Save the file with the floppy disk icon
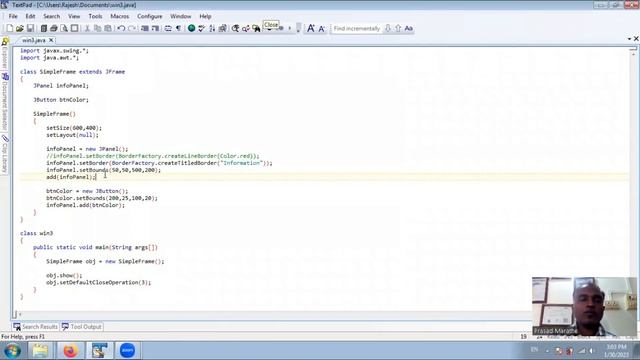This screenshot has height=360, width=640. 30,29
